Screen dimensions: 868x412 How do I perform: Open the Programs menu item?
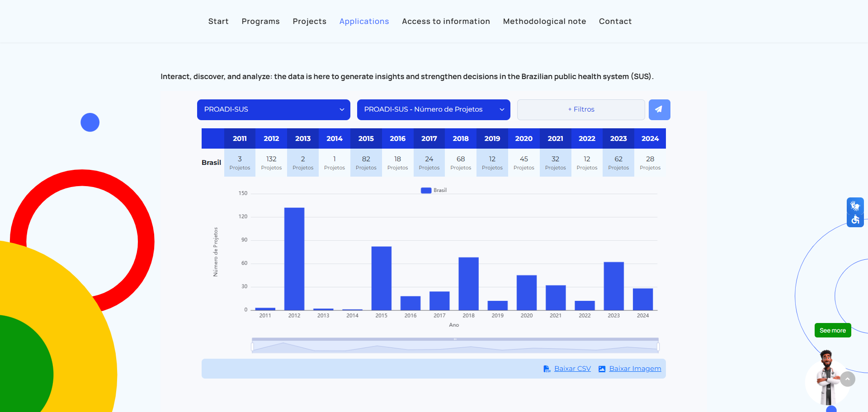coord(260,21)
